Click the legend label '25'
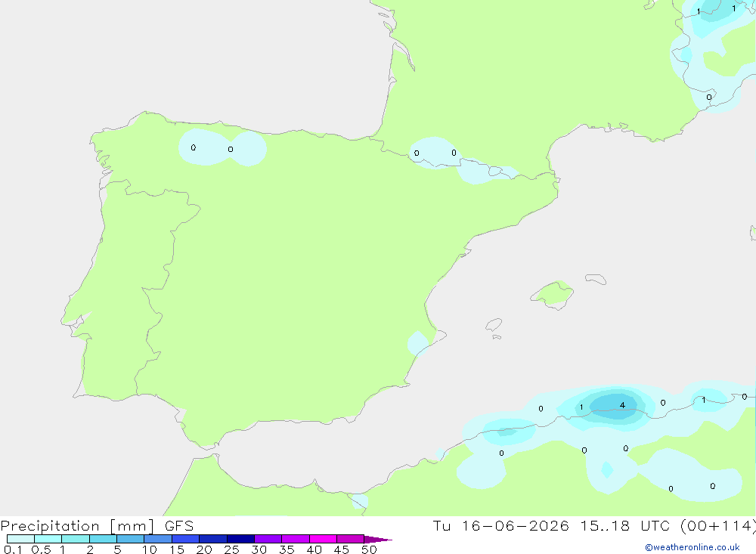 coord(231,549)
